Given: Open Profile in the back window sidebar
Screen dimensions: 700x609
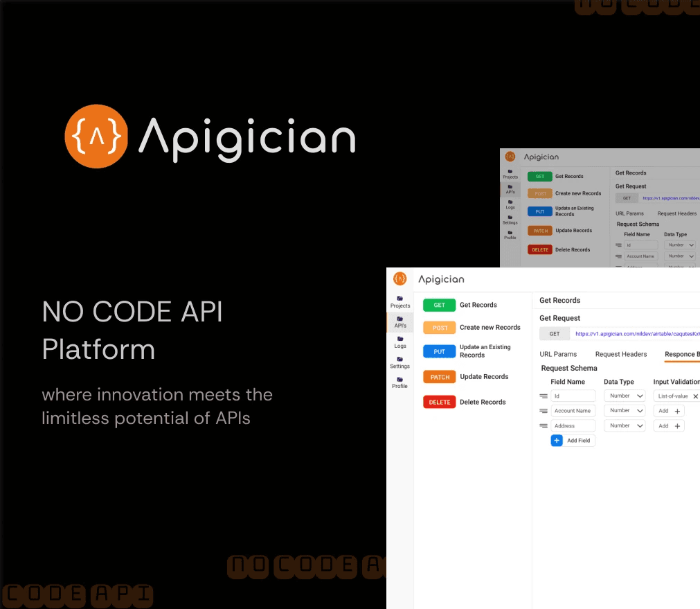Looking at the screenshot, I should tap(510, 235).
